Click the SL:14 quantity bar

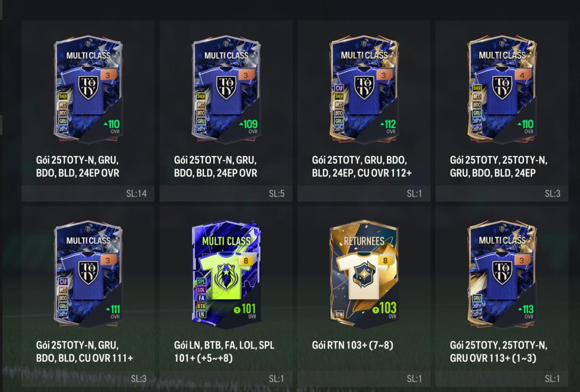[x=88, y=193]
